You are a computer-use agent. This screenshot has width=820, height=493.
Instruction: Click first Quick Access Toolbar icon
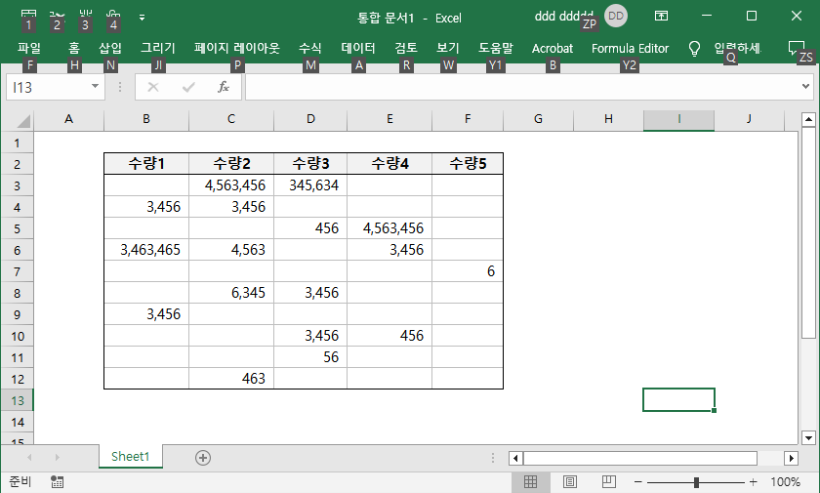tap(28, 16)
